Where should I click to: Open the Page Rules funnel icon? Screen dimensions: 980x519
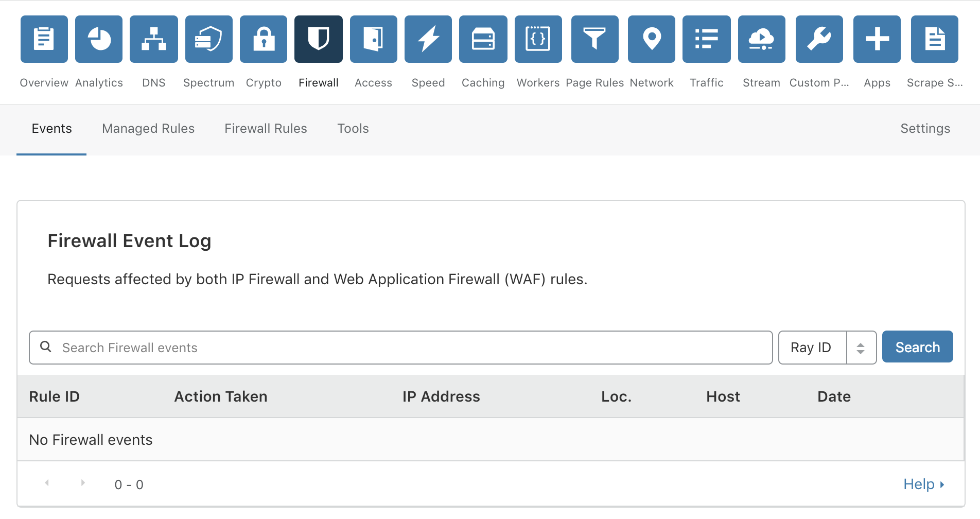point(595,39)
